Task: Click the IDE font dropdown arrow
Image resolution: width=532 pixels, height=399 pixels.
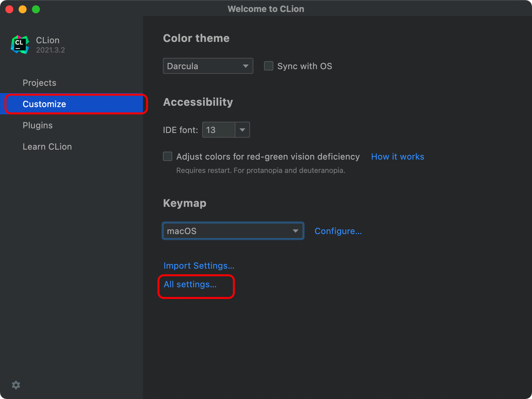Action: (243, 130)
